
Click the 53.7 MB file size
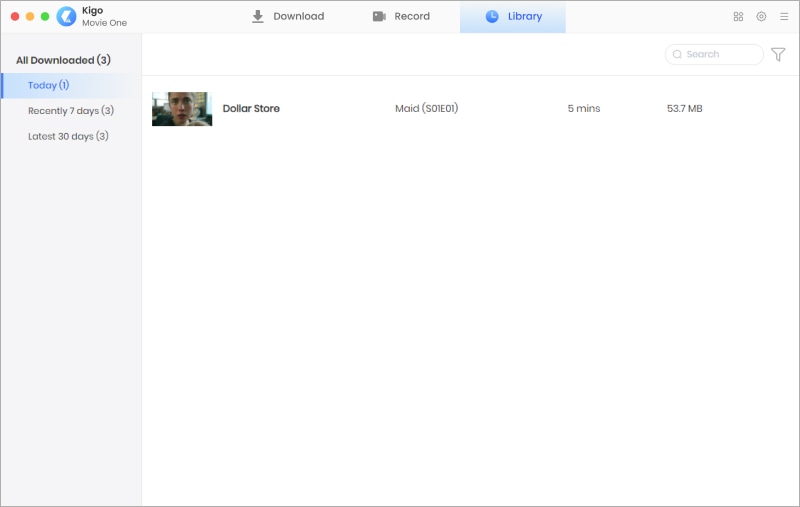tap(685, 108)
